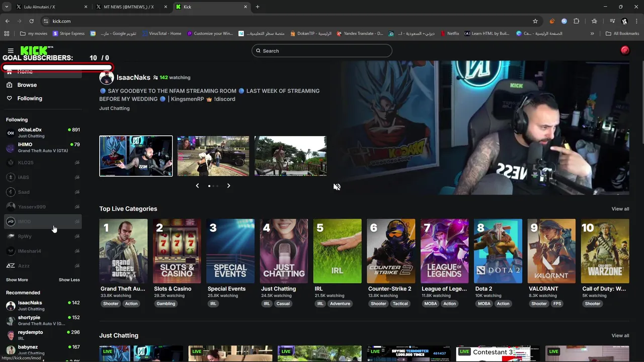
Task: Open All Bookmarks folder
Action: click(622, 34)
